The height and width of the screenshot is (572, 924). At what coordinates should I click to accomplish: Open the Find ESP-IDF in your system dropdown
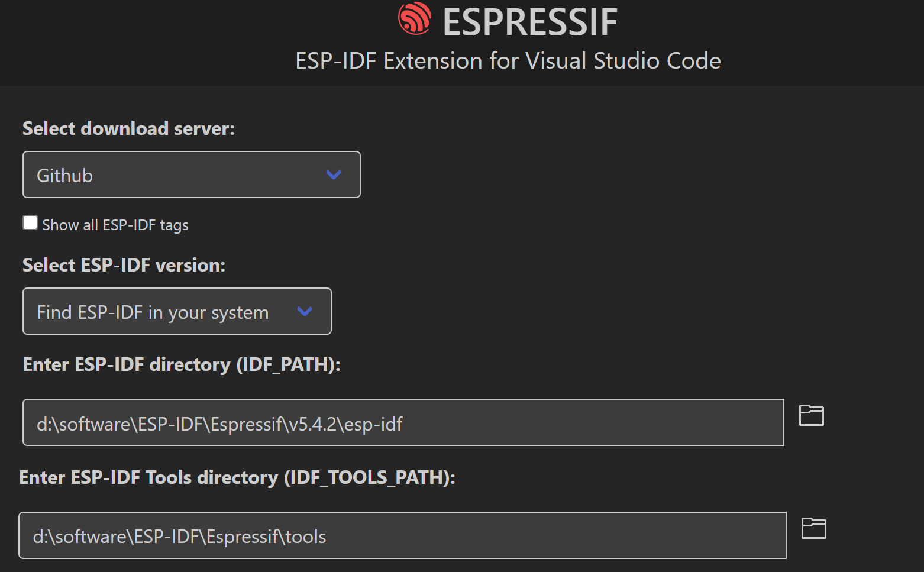(x=177, y=311)
